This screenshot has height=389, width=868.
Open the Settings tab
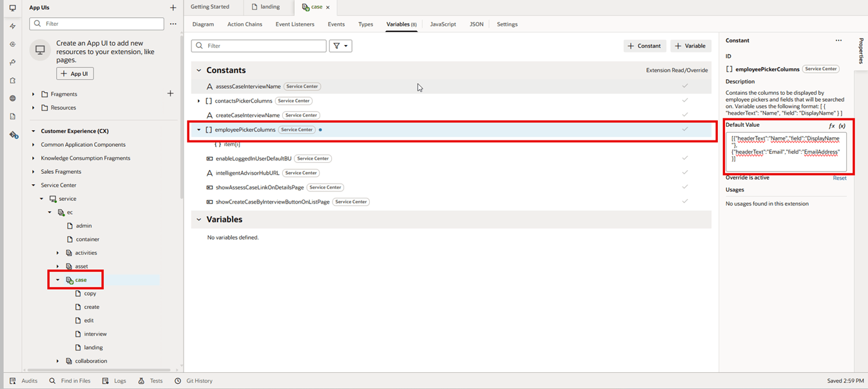click(x=507, y=24)
